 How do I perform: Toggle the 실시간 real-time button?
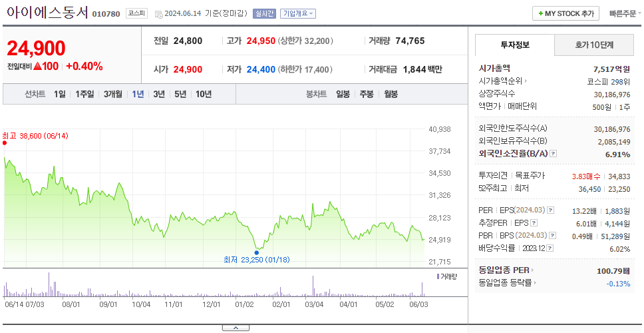[264, 13]
